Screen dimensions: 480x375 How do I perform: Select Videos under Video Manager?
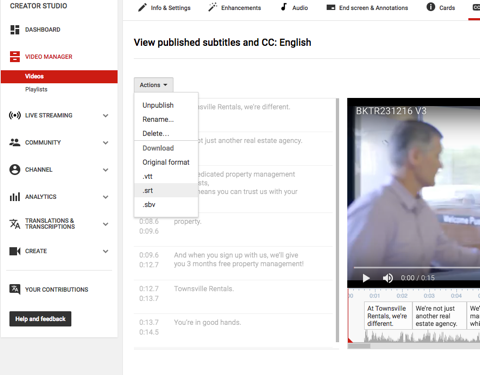click(59, 76)
